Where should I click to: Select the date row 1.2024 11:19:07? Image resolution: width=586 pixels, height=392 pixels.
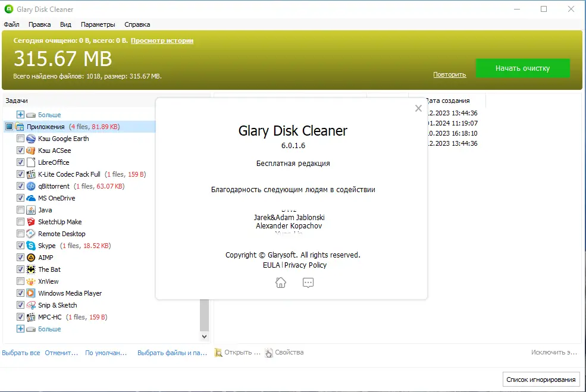(x=453, y=123)
